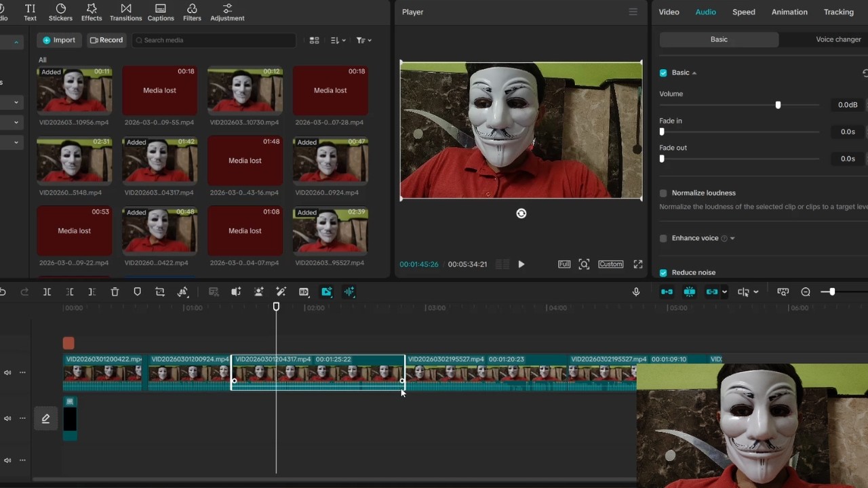Select the VID20260302195527.mp4 clip with 00:01:20:23
Viewport: 868px width, 488px height.
pyautogui.click(x=486, y=373)
